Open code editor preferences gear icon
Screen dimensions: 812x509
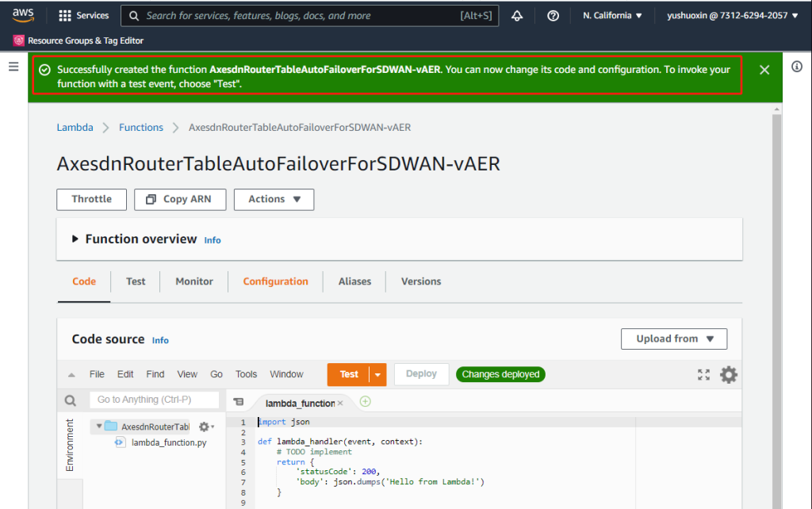point(728,375)
